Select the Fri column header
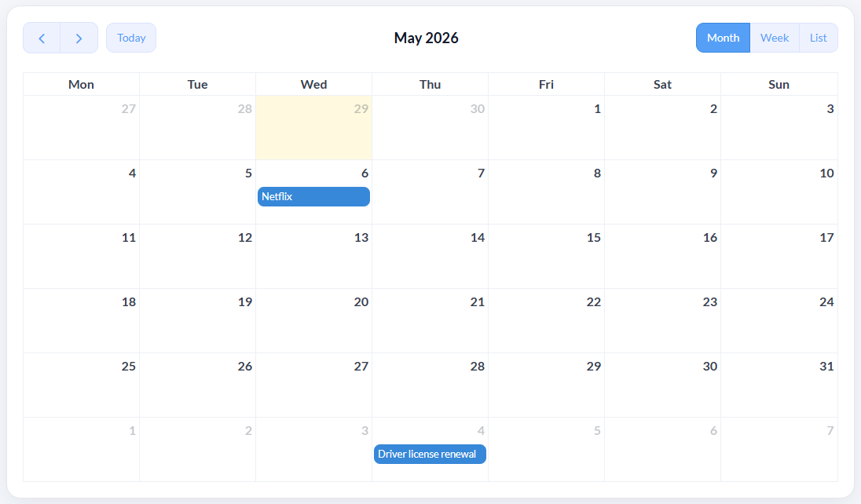861x504 pixels. [546, 85]
